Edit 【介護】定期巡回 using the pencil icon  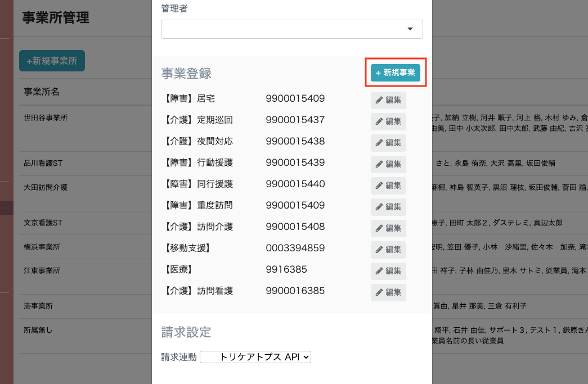point(388,121)
